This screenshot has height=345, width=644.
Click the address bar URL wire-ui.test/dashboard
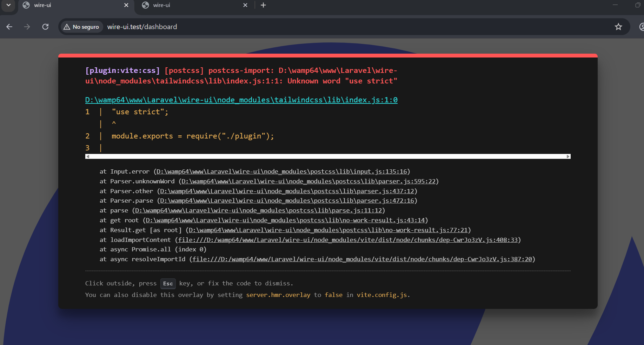pos(142,27)
